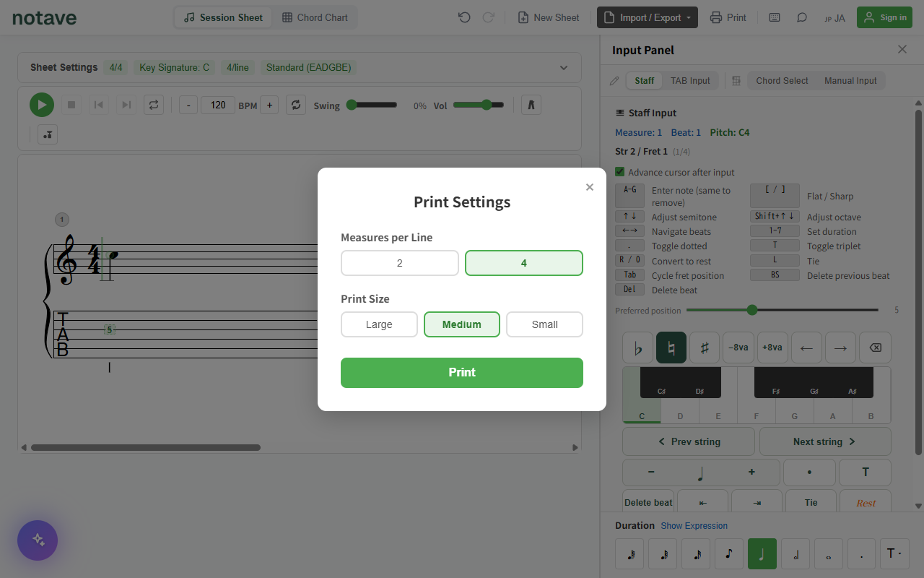Select 4 measures per line
This screenshot has width=924, height=578.
tap(524, 263)
